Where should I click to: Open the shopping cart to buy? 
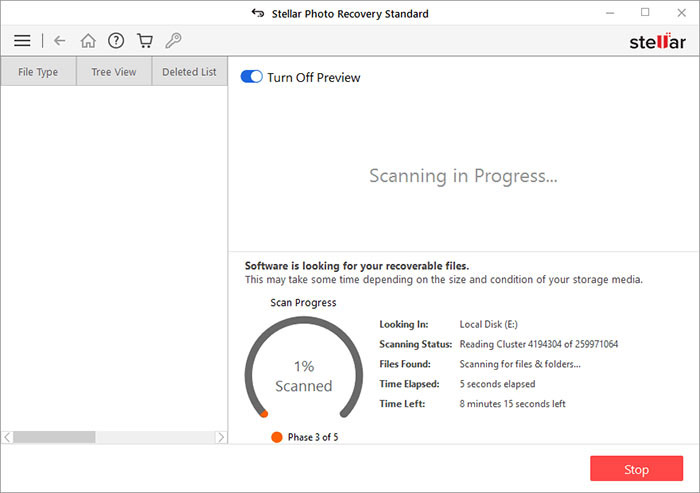145,41
